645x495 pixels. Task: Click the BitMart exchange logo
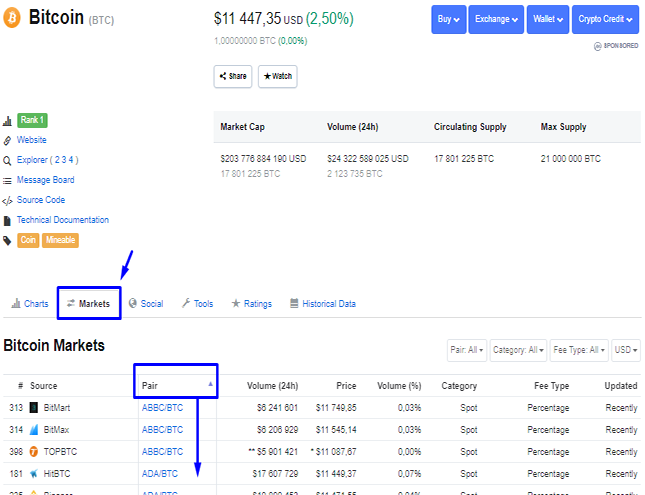pos(34,408)
